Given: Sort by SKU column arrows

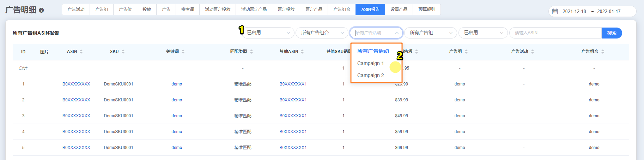Looking at the screenshot, I should [123, 52].
